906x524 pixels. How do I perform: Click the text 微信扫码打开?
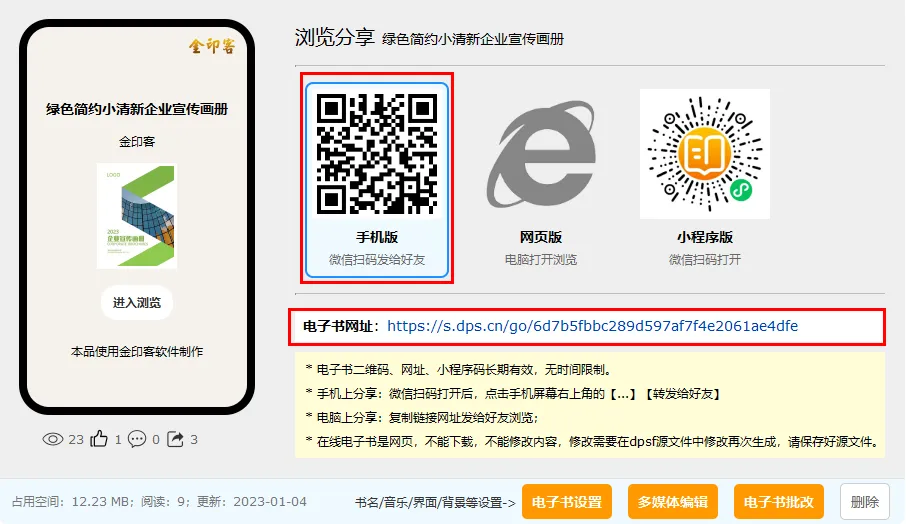[705, 260]
